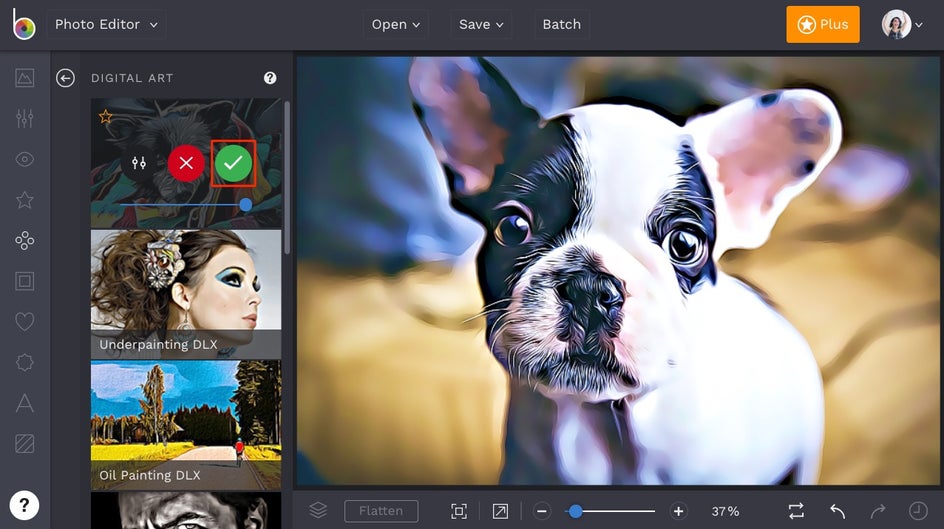Open the Textures sidebar icon

[x=25, y=444]
